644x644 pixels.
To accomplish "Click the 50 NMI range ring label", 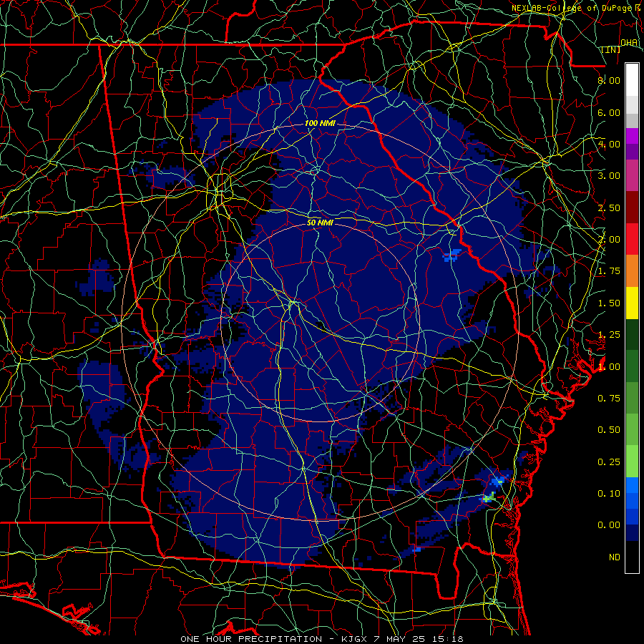I will 320,223.
